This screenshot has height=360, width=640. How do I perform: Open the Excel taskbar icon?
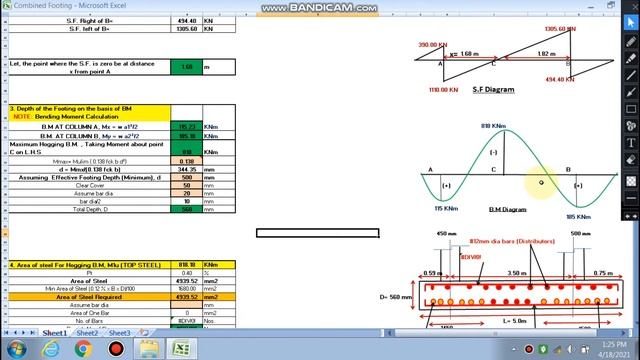[x=182, y=349]
